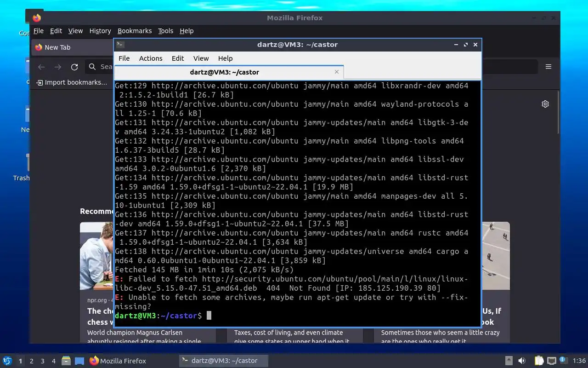This screenshot has width=588, height=368.
Task: Open Firefox View menu
Action: click(x=75, y=31)
